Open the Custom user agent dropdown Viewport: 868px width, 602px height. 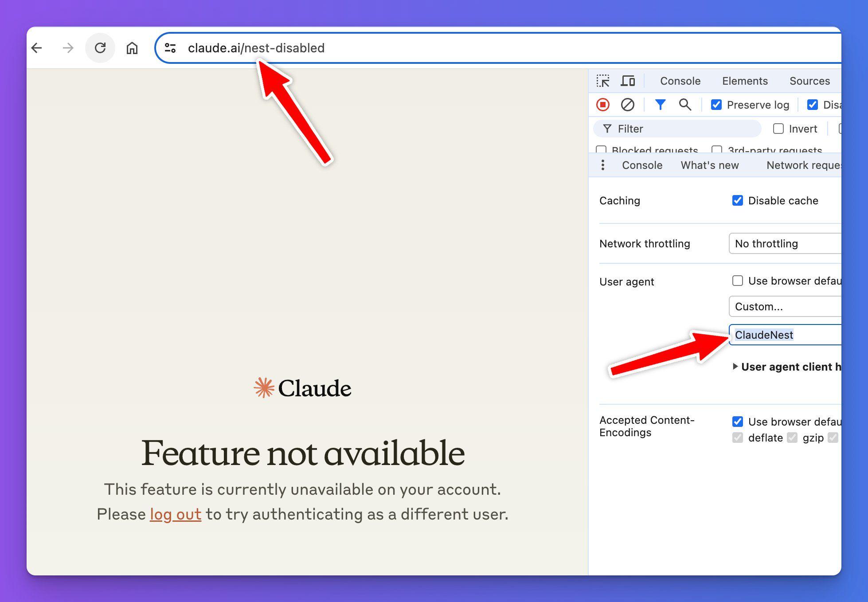tap(789, 306)
